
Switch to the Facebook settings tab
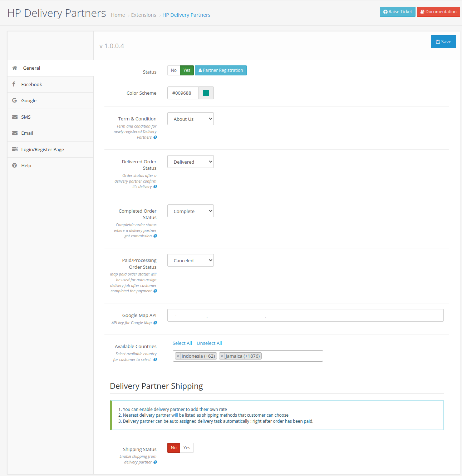pyautogui.click(x=31, y=84)
